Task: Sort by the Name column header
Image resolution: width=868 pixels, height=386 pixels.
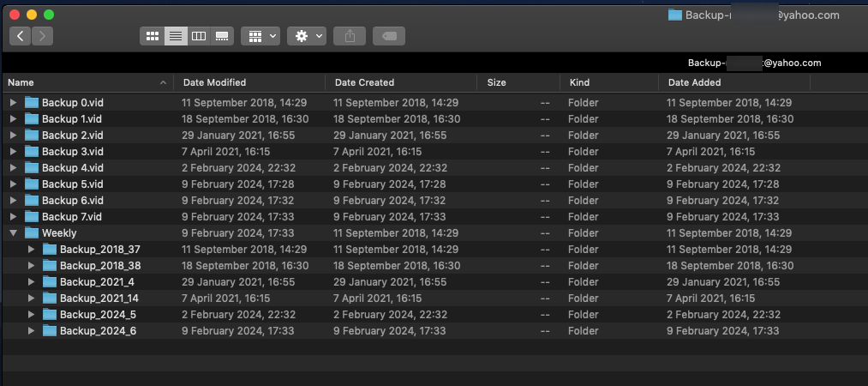Action: click(86, 82)
